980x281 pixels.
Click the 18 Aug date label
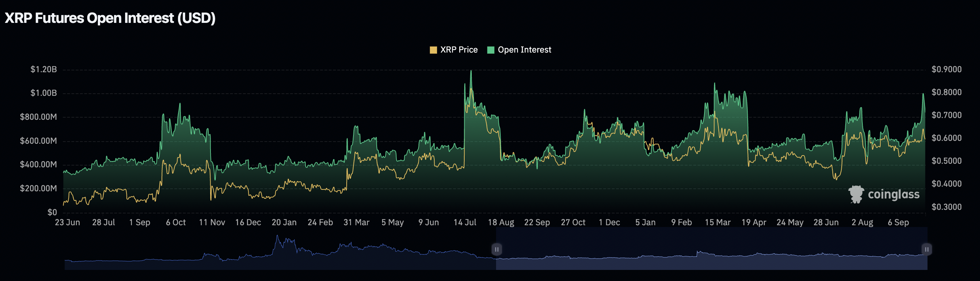(x=501, y=222)
